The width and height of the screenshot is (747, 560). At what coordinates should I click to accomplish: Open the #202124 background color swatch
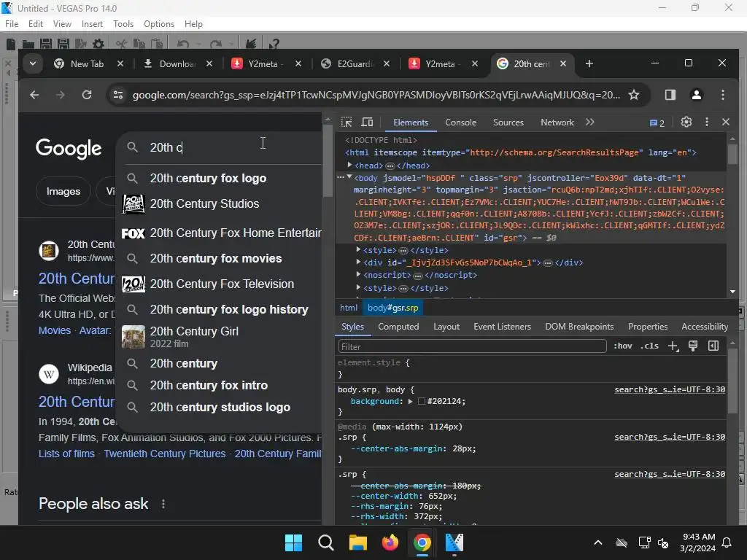click(421, 402)
